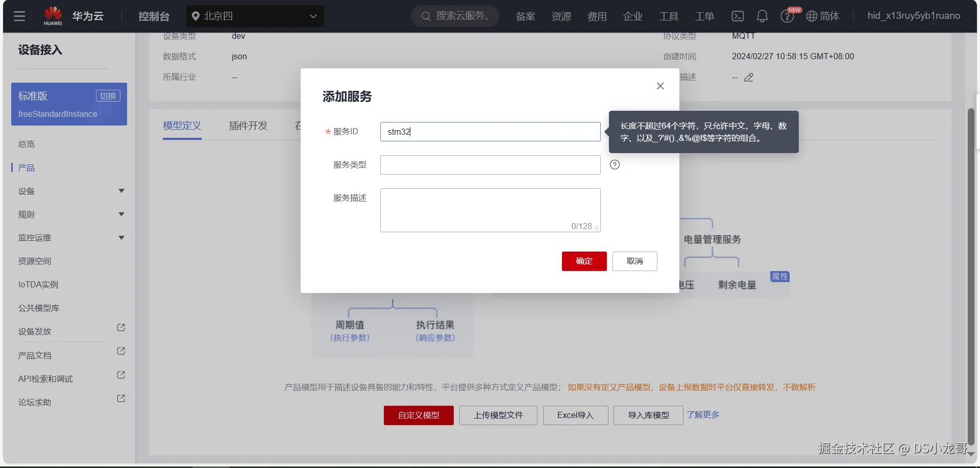Open external link icon for 产品文档

point(121,351)
